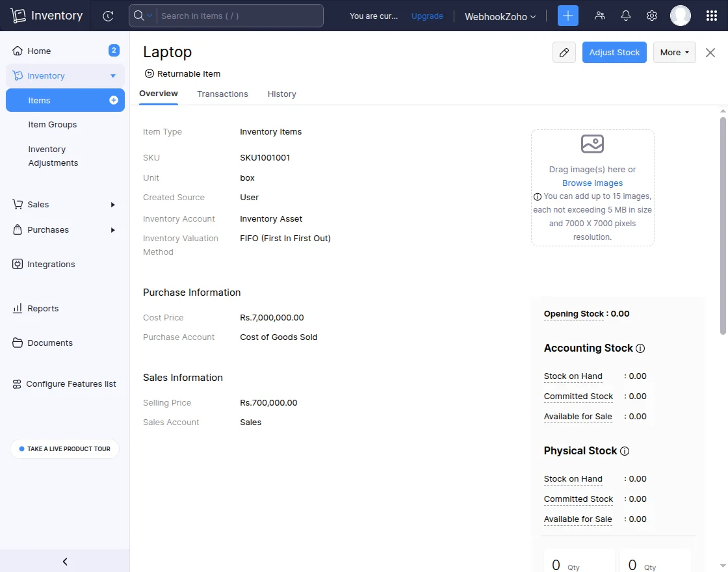Viewport: 728px width, 572px height.
Task: Open the apps grid icon
Action: (711, 16)
